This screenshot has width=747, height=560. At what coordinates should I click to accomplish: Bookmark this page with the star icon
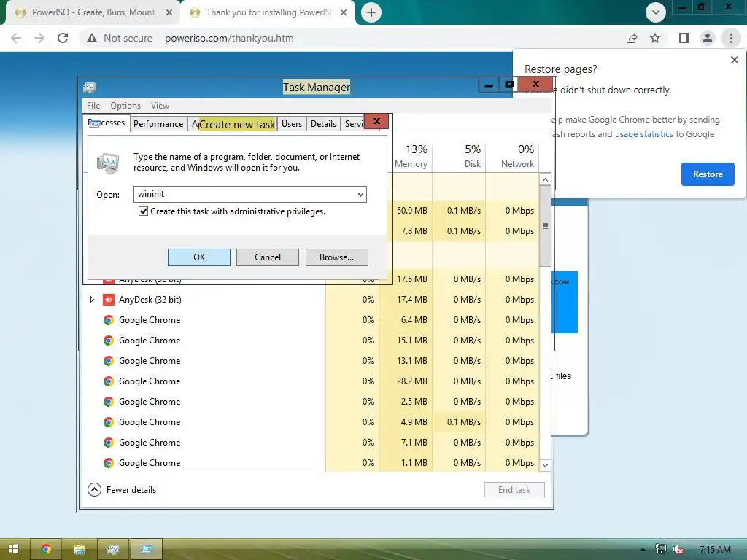tap(655, 38)
